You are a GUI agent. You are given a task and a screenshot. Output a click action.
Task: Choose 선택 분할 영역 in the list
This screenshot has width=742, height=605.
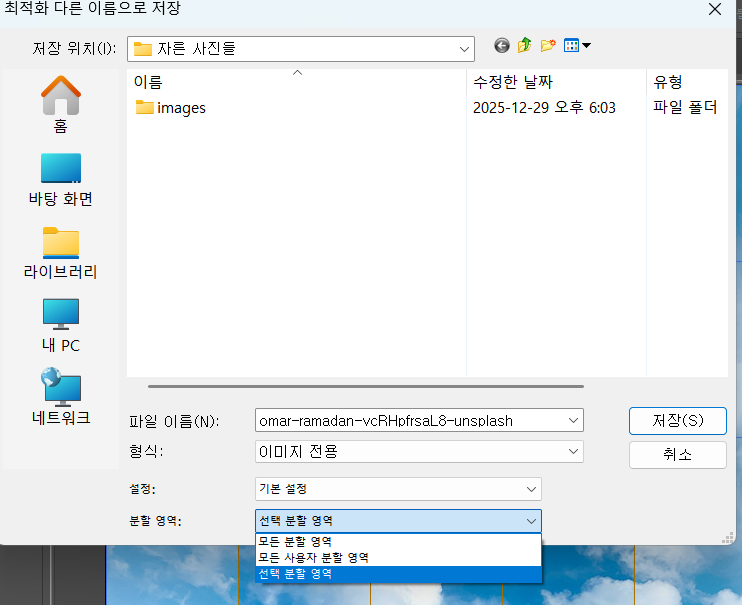tap(398, 574)
